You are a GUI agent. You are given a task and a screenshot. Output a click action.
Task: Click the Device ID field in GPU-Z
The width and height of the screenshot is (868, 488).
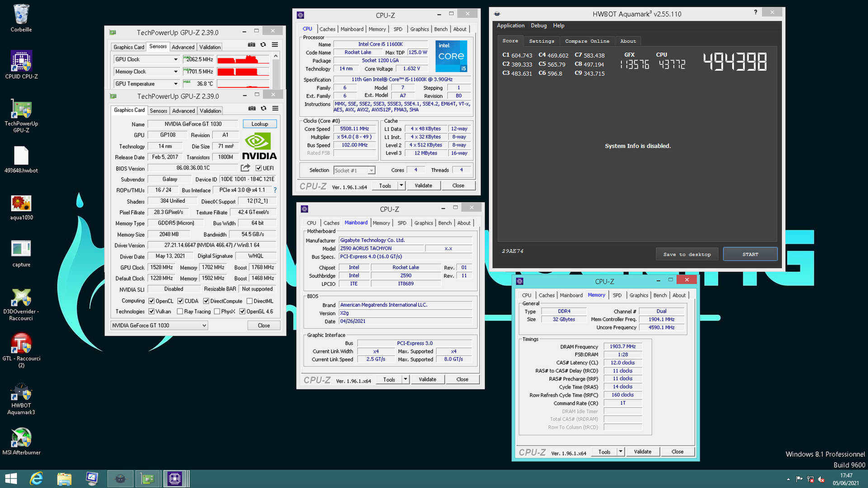248,179
